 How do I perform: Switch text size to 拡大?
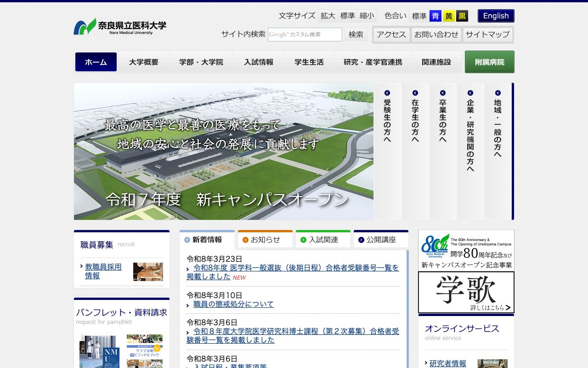[x=328, y=16]
